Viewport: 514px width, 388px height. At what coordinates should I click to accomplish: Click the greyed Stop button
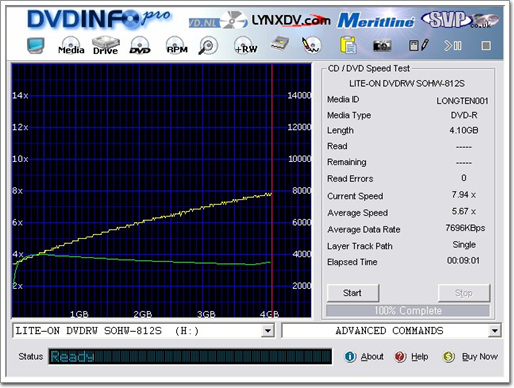464,293
